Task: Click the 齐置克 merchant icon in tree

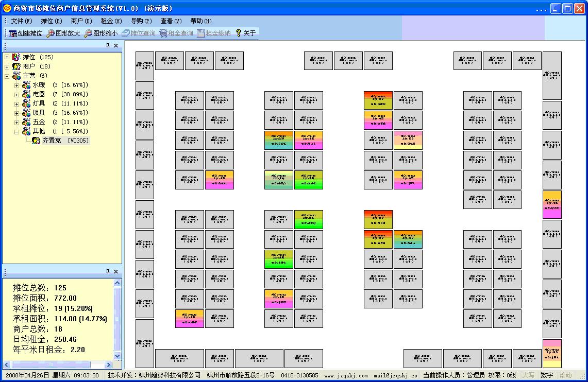Action: 36,141
